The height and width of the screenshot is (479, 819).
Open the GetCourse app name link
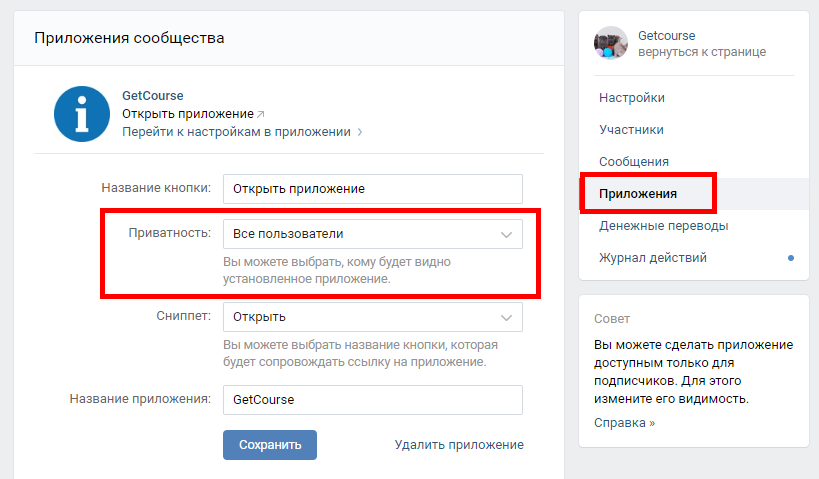[153, 96]
